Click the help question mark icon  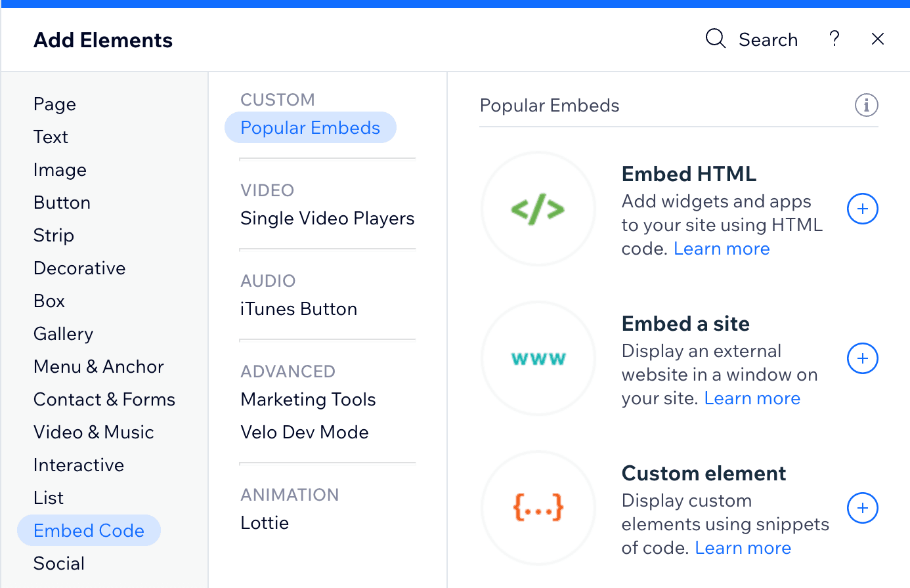[x=834, y=39]
